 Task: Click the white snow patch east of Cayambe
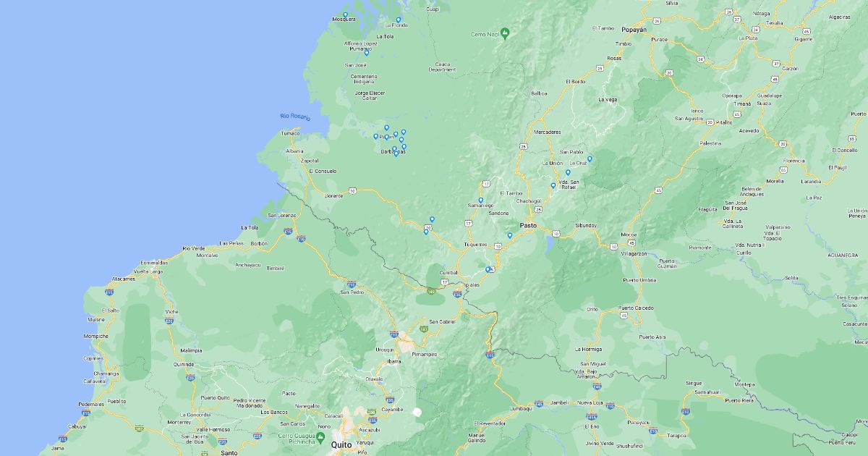coord(417,412)
